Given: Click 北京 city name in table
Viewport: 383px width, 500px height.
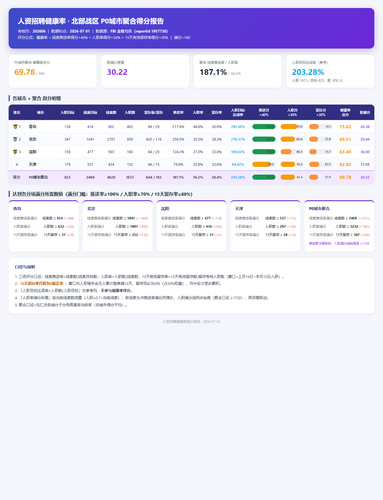Looking at the screenshot, I should pyautogui.click(x=32, y=139).
